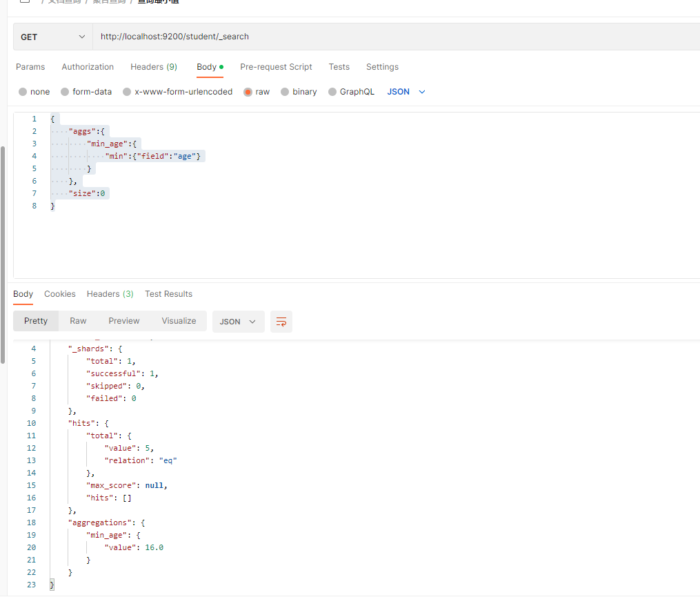Select the form-data radio option
The image size is (700, 606).
(x=65, y=92)
